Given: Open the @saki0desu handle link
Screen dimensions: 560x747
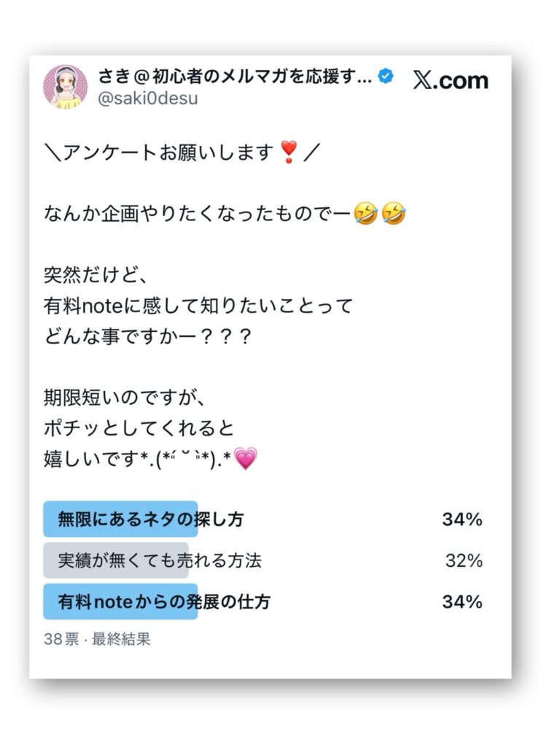Looking at the screenshot, I should [147, 98].
